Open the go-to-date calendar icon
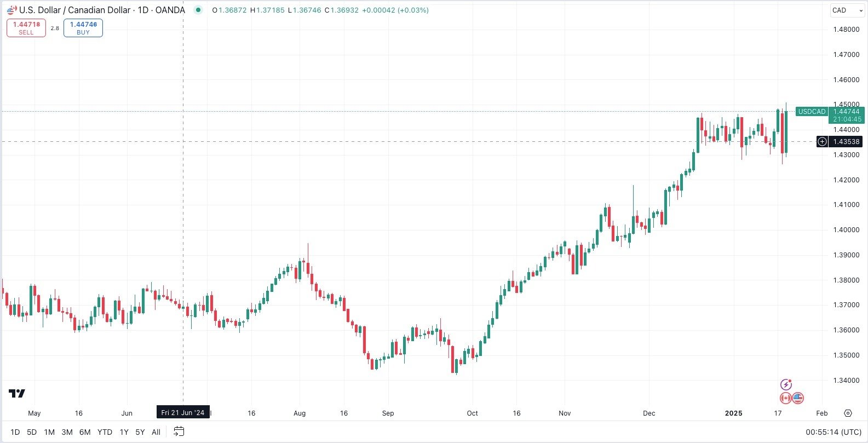The image size is (868, 443). tap(179, 432)
